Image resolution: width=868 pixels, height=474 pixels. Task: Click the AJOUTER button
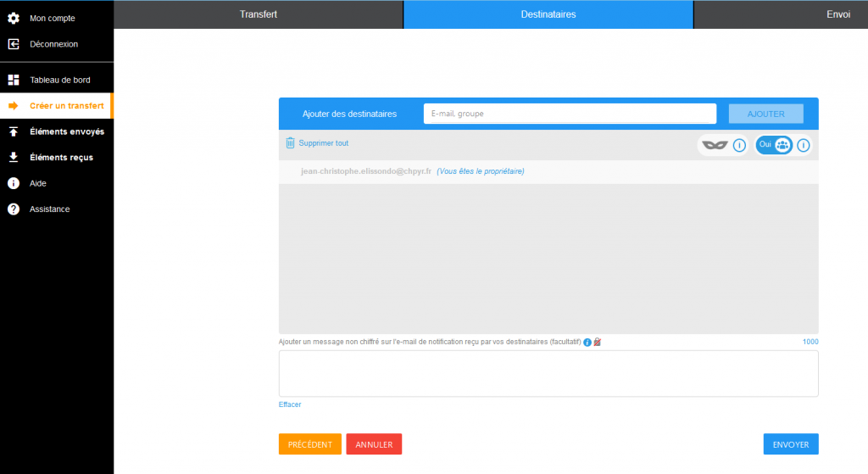[x=765, y=114]
